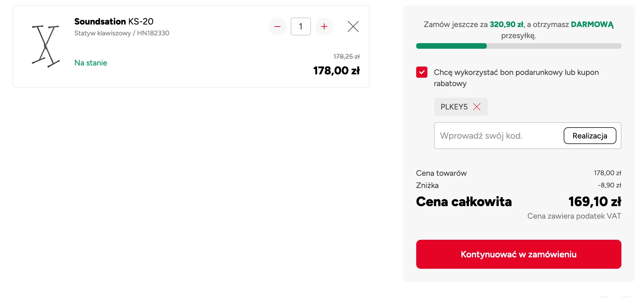The width and height of the screenshot is (644, 298).
Task: Open the Soundsation KS-20 product title
Action: (x=114, y=21)
